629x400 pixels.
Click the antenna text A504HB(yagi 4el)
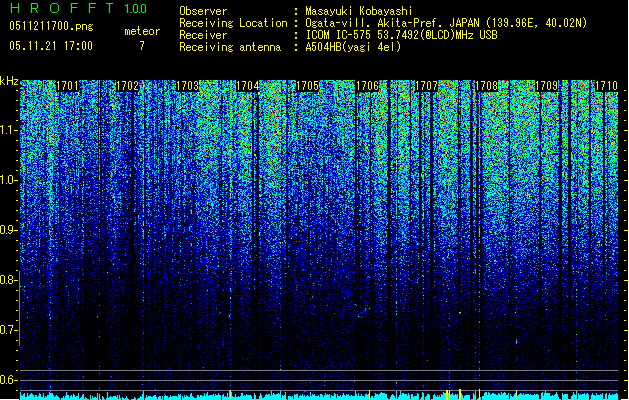coord(353,47)
